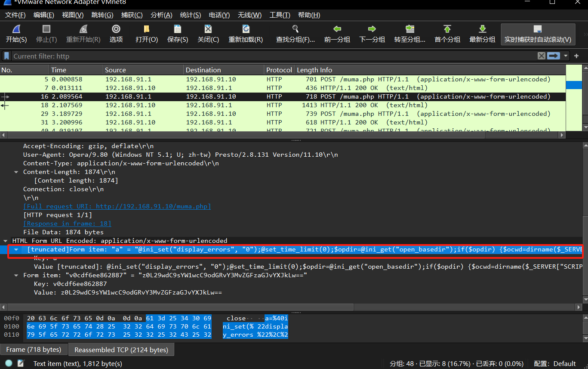Select the Frame (718 bytes) tab

tap(34, 350)
